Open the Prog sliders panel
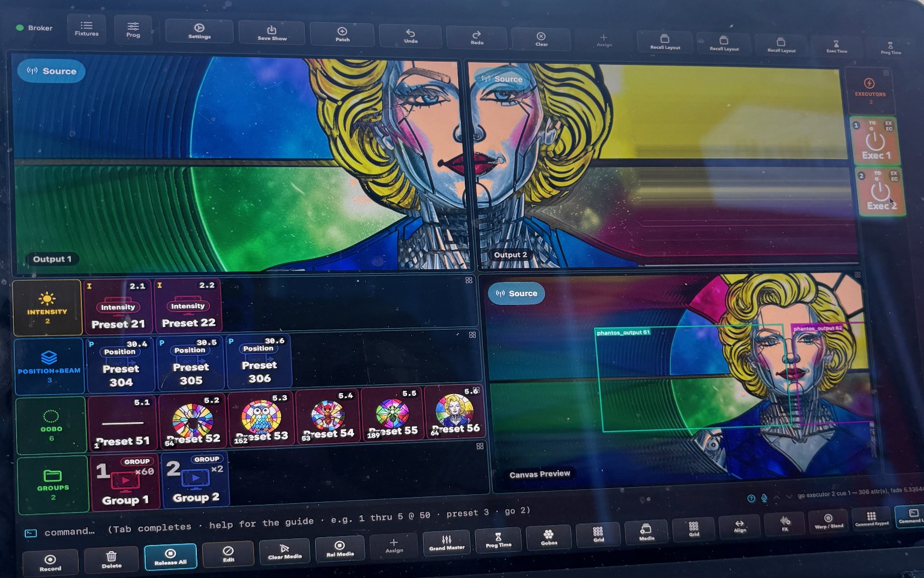 point(133,30)
